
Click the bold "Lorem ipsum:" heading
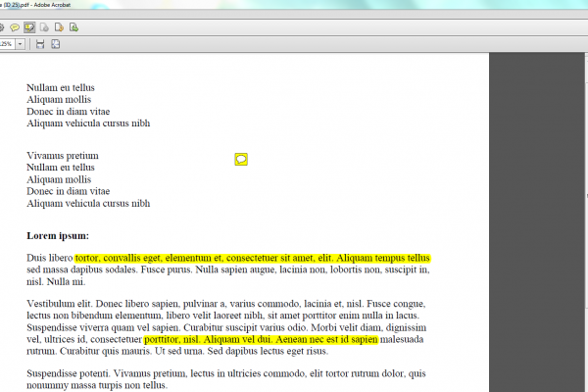click(58, 235)
